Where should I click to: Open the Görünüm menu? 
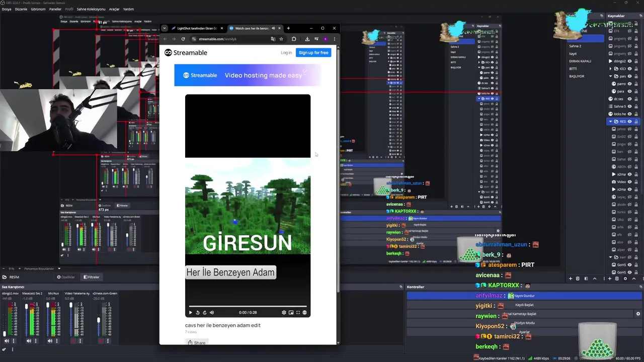pyautogui.click(x=38, y=9)
